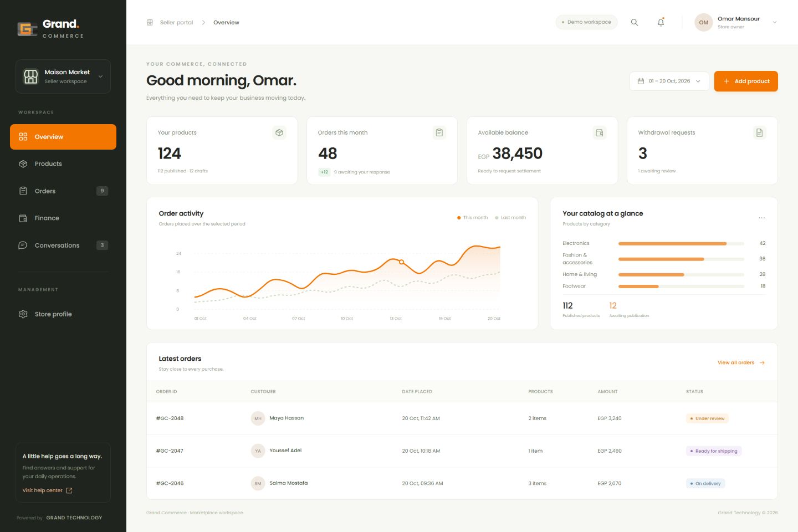Screen dimensions: 798x532
Task: Open Orders in the sidebar
Action: (63, 191)
